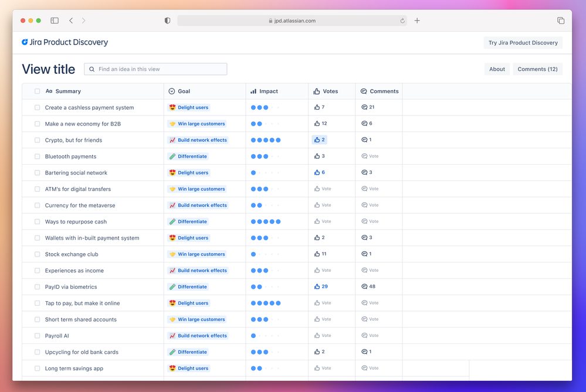Click the 29 votes on PayID via biometrics
Viewport: 586px width, 392px height.
[321, 287]
